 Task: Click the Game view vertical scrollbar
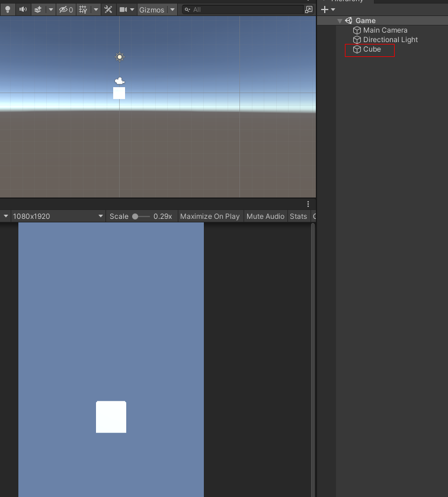tap(313, 360)
